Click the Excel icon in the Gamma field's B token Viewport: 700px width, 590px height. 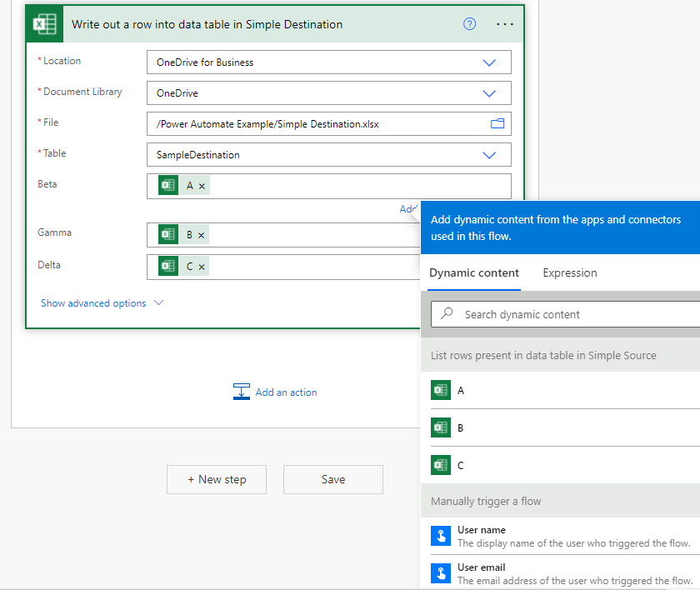pyautogui.click(x=168, y=234)
